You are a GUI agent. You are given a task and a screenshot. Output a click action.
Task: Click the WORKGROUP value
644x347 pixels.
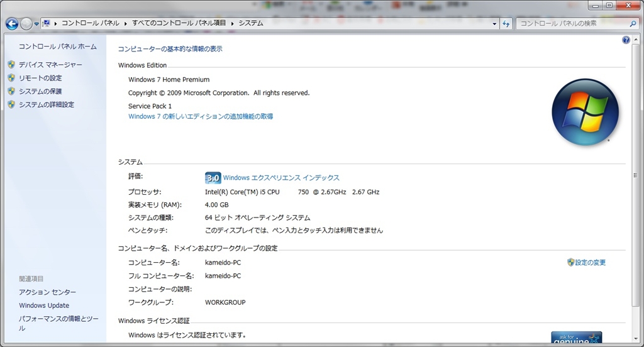pyautogui.click(x=225, y=302)
